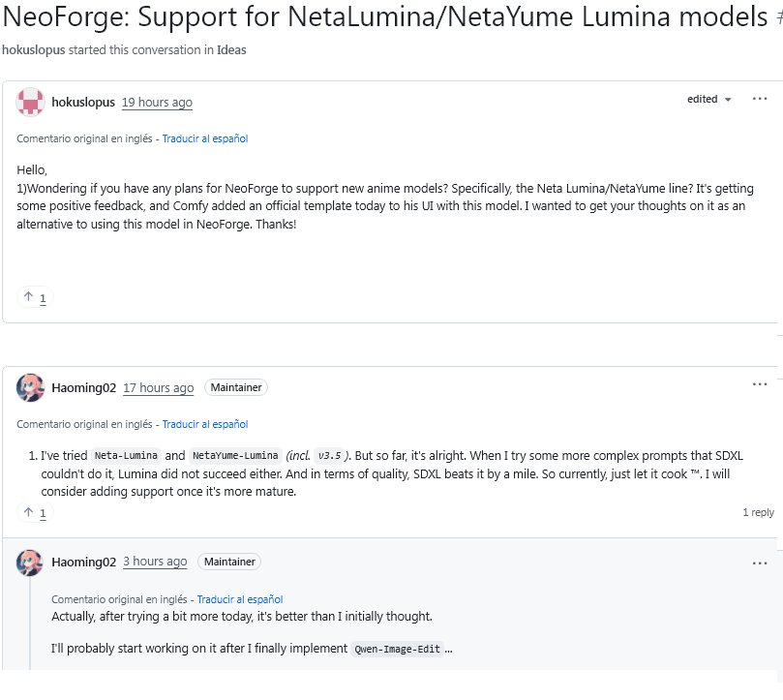Screen dimensions: 783x700
Task: Click Haoming02's avatar on the 17-hours-ago comment
Action: [x=30, y=387]
